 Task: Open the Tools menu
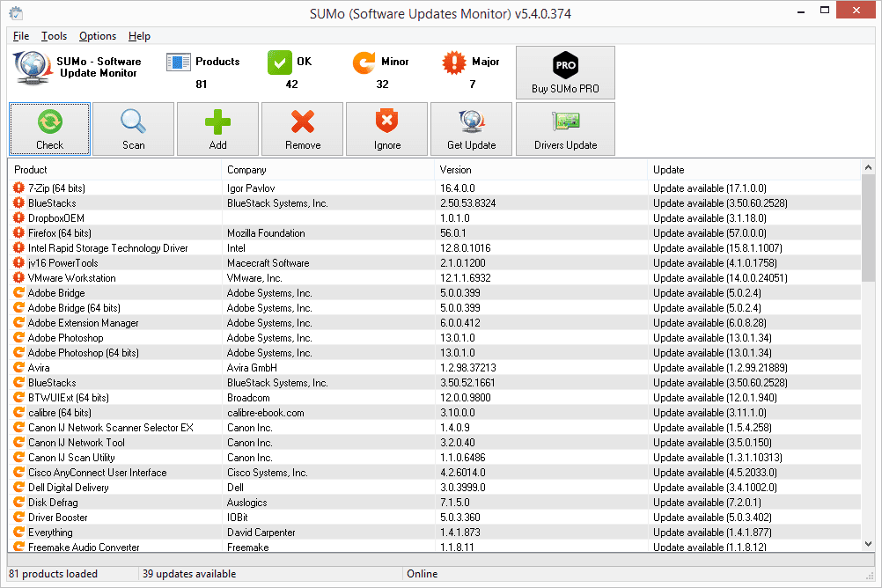coord(54,36)
